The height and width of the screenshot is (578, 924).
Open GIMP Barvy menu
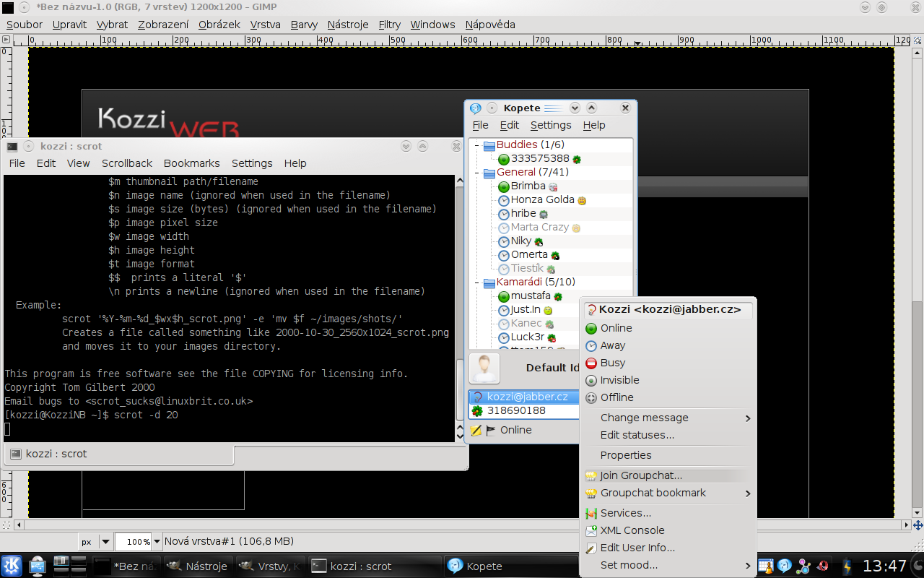[x=304, y=25]
